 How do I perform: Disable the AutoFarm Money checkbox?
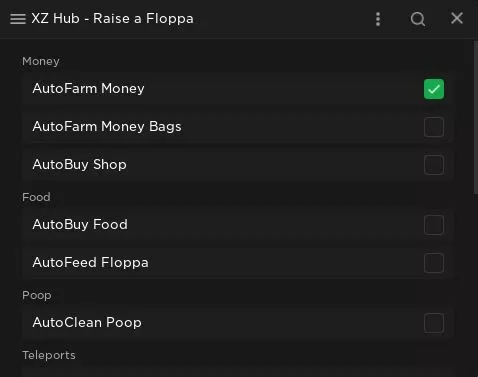(434, 89)
